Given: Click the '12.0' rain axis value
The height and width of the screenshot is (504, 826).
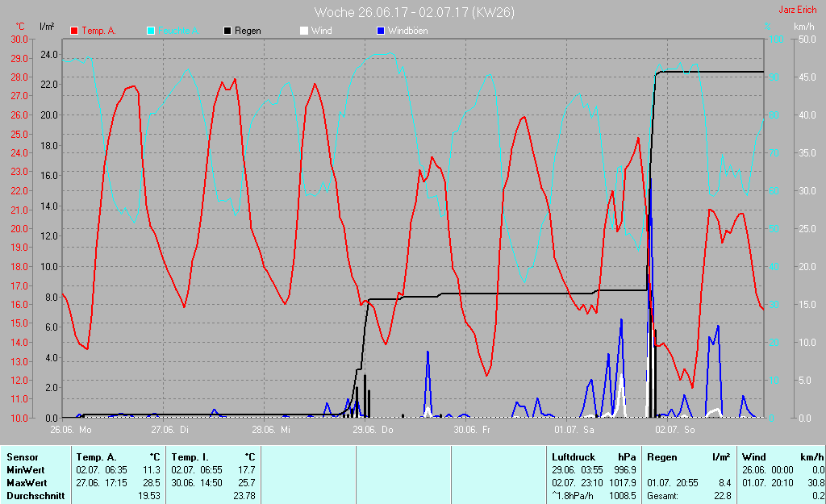Looking at the screenshot, I should [x=49, y=236].
